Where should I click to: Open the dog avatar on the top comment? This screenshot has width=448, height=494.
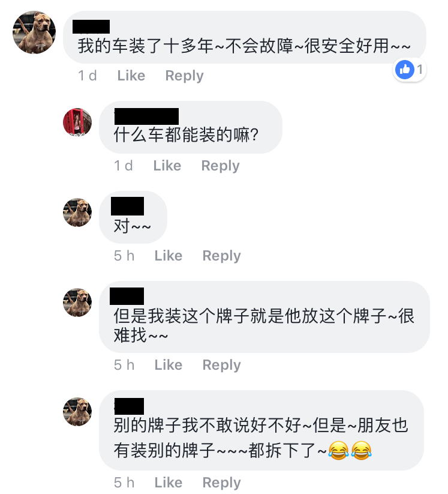pyautogui.click(x=34, y=32)
